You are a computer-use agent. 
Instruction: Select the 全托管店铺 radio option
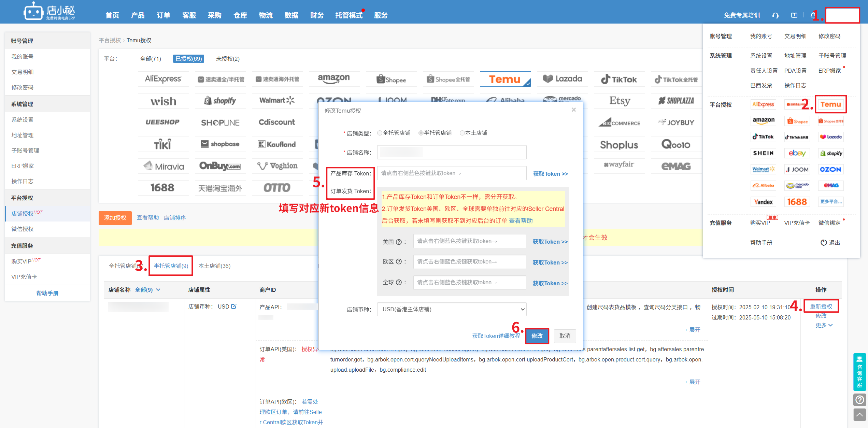coord(380,133)
